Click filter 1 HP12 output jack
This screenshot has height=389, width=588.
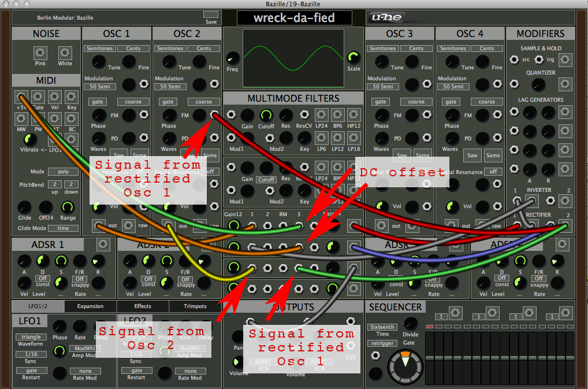click(x=353, y=115)
